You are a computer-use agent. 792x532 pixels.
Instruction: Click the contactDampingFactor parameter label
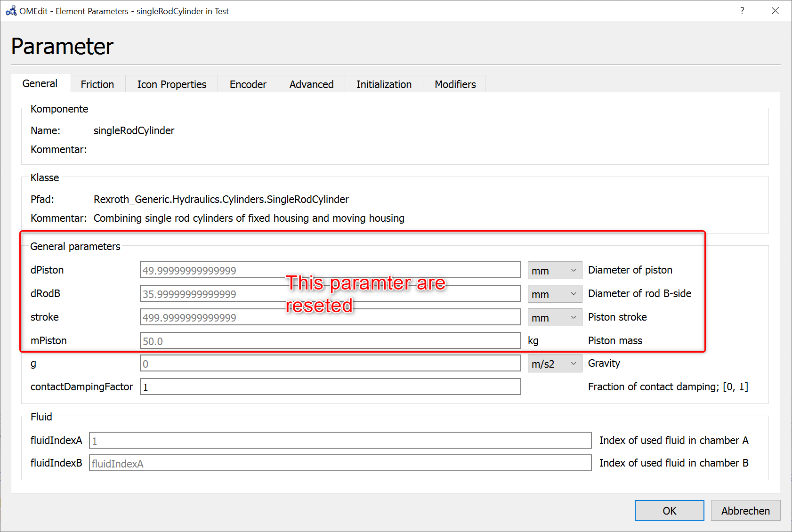click(x=82, y=387)
